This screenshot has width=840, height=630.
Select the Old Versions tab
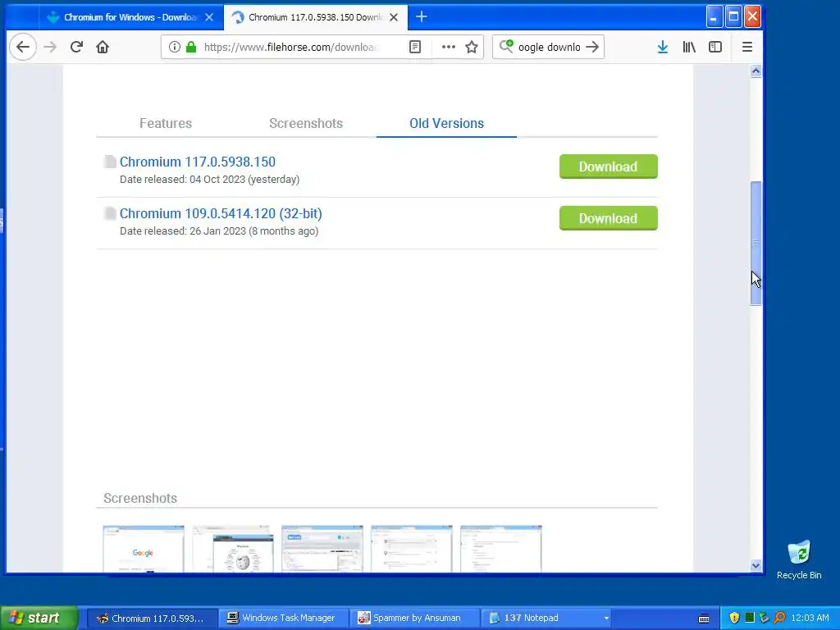coord(446,123)
